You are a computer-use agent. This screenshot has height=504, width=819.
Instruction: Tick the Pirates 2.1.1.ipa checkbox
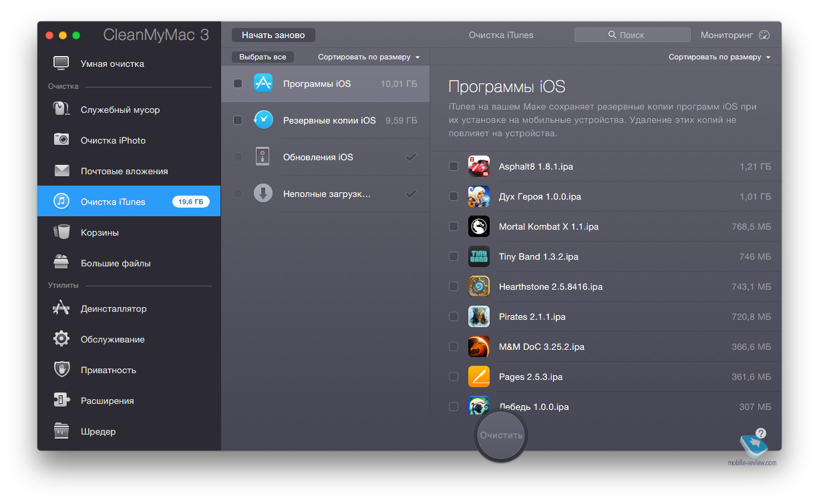click(x=454, y=316)
